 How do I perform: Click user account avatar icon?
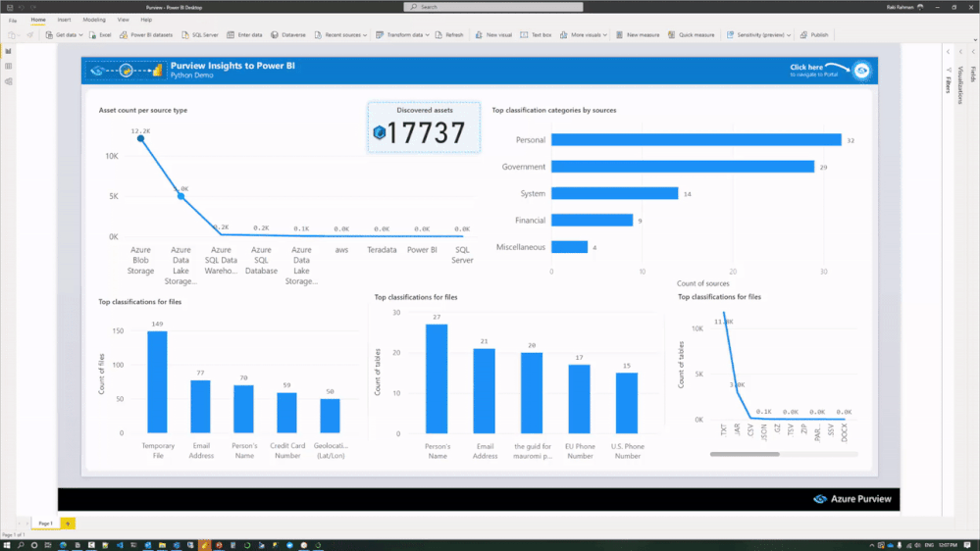coord(920,7)
